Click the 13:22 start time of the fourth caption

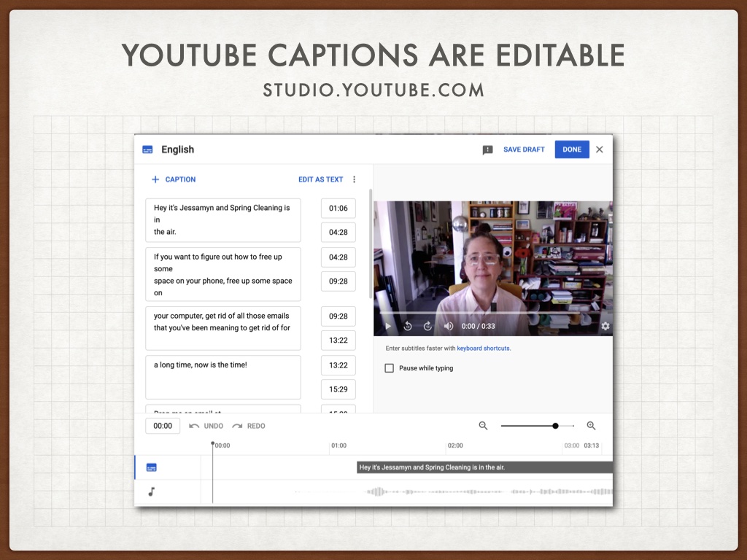point(338,365)
